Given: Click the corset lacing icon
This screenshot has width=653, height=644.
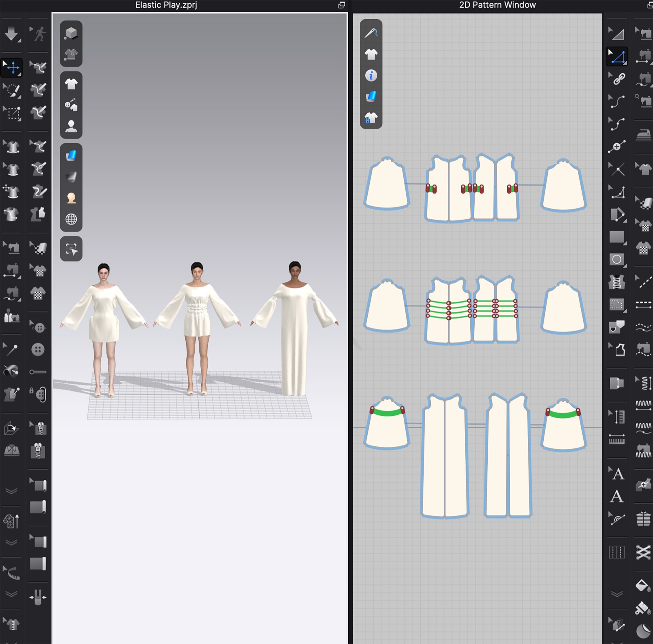Looking at the screenshot, I should click(x=617, y=282).
